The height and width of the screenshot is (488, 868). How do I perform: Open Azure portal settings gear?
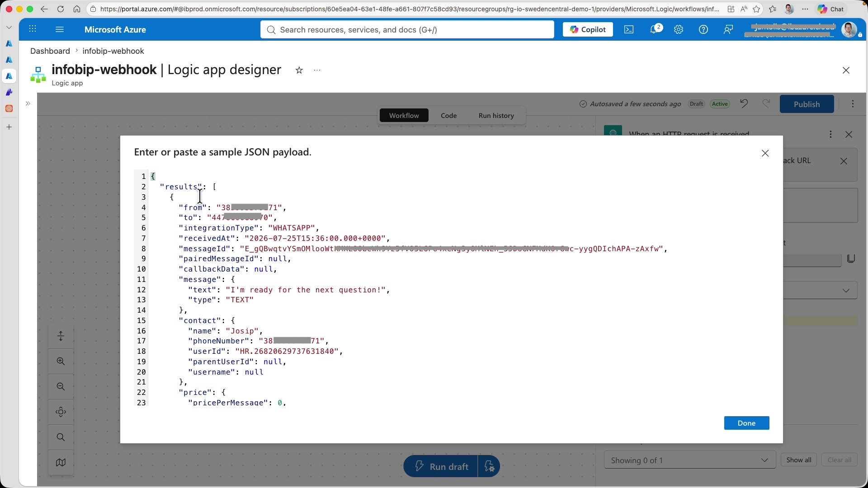click(x=679, y=29)
